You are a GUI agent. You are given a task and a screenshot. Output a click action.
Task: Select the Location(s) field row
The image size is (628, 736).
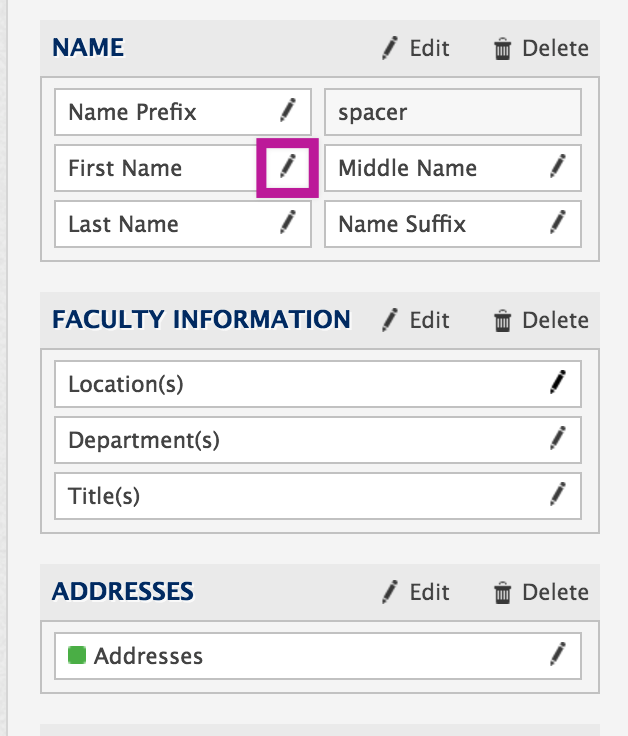pyautogui.click(x=318, y=384)
